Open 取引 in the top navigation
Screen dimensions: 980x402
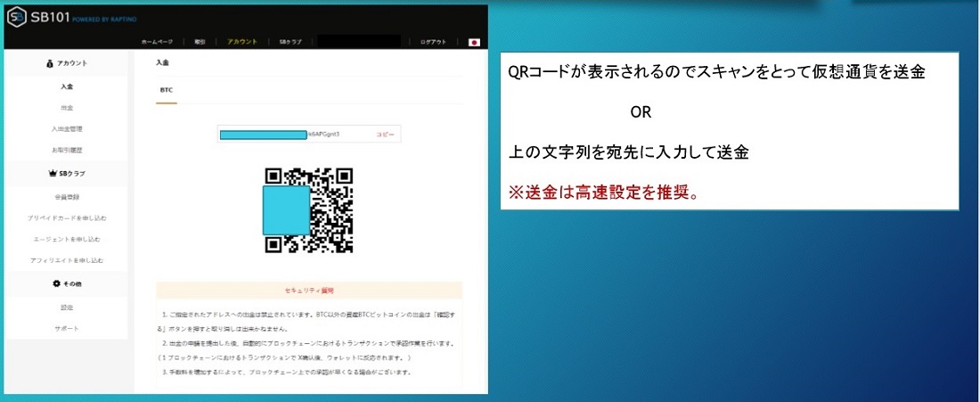(x=200, y=42)
